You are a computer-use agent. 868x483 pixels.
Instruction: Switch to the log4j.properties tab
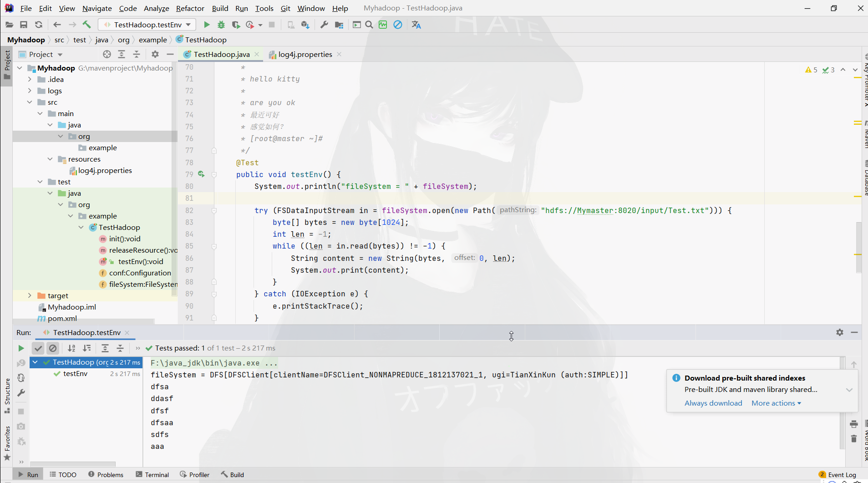click(304, 54)
